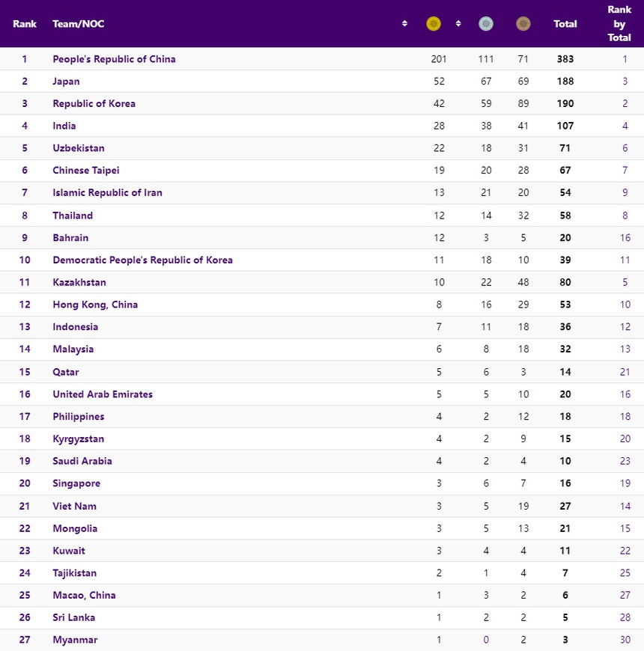This screenshot has width=644, height=651.
Task: Open the Japan team link
Action: (x=66, y=82)
